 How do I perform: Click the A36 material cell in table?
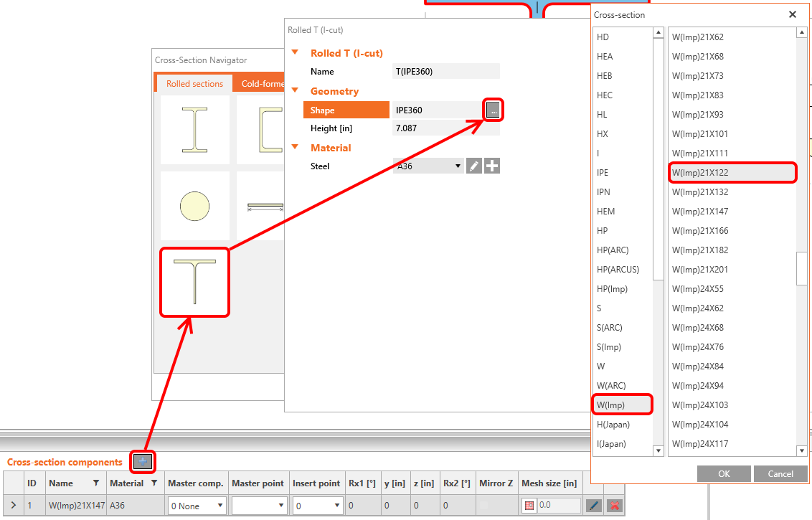pos(135,506)
